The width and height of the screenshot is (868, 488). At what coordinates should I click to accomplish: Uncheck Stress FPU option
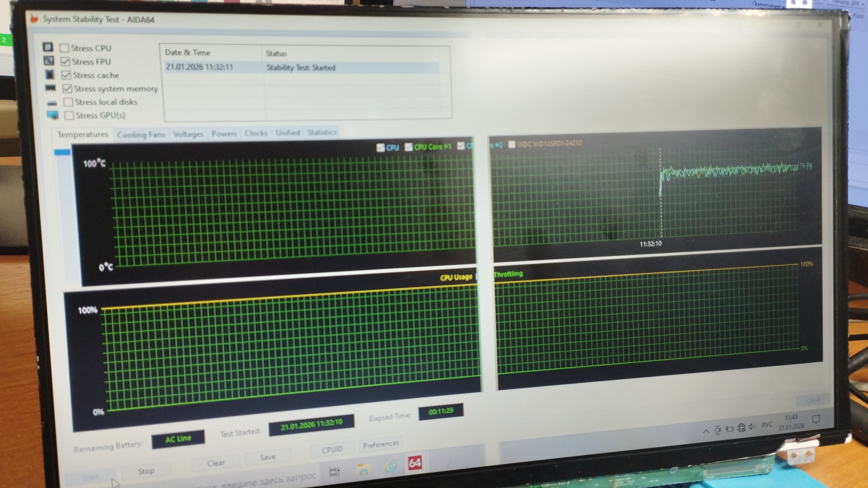point(66,61)
